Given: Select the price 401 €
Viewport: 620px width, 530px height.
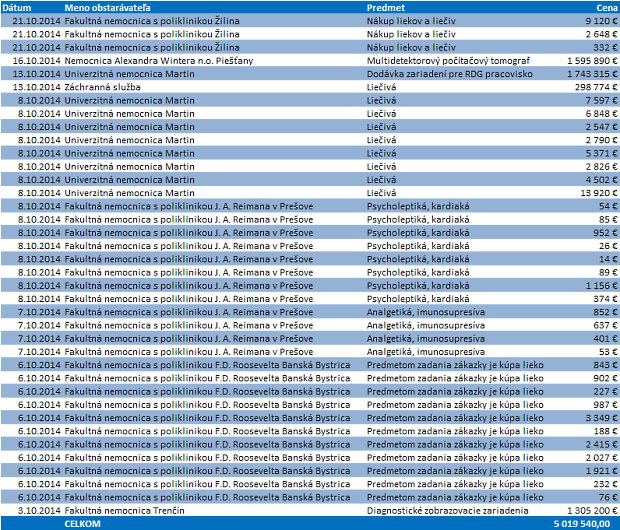Looking at the screenshot, I should click(x=605, y=339).
